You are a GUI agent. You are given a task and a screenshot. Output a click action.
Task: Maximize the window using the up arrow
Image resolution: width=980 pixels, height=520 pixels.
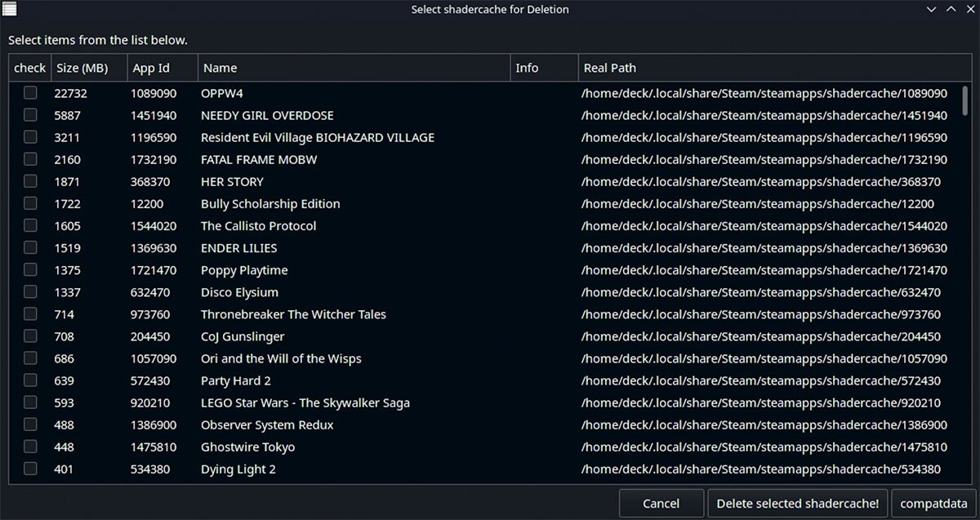pos(950,9)
